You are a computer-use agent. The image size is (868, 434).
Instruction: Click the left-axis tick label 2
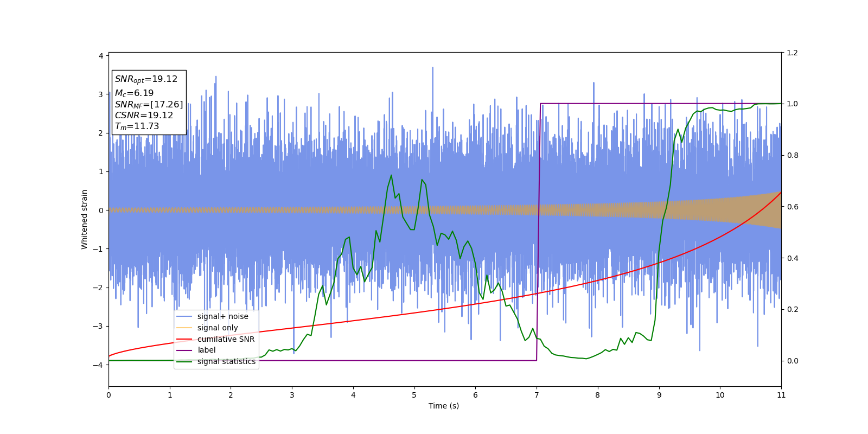click(x=100, y=133)
